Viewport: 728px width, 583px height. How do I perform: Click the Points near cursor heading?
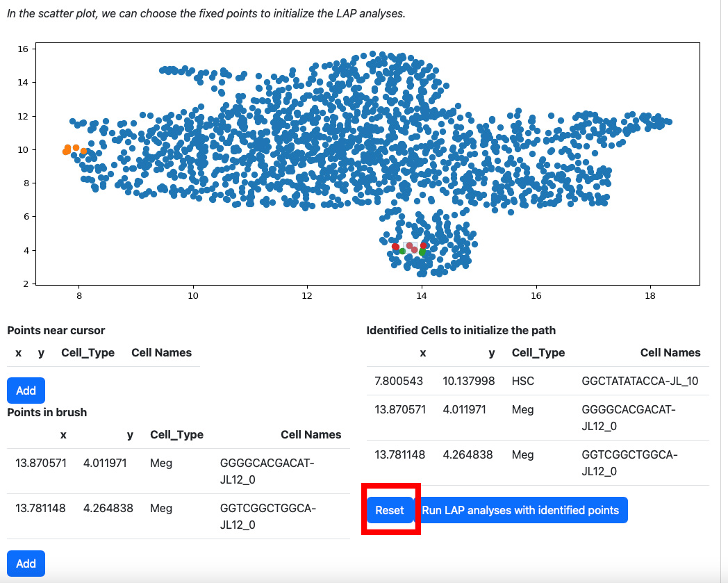coord(56,330)
